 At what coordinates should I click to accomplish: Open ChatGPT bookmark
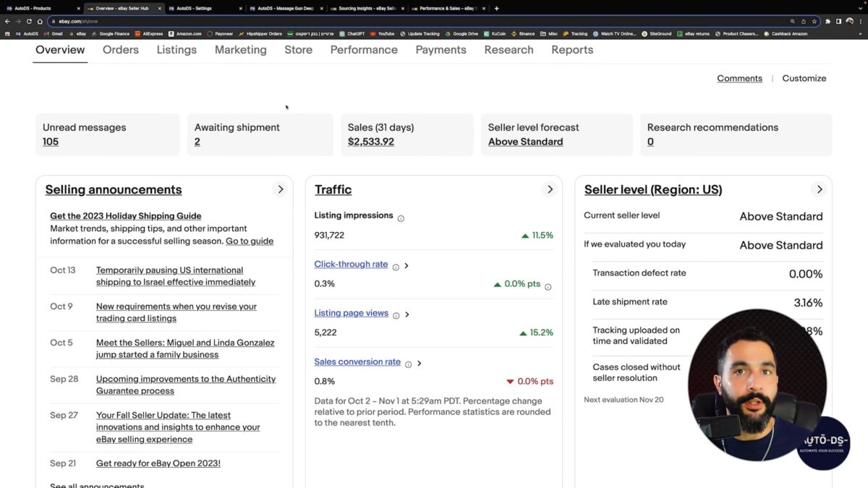pyautogui.click(x=352, y=34)
